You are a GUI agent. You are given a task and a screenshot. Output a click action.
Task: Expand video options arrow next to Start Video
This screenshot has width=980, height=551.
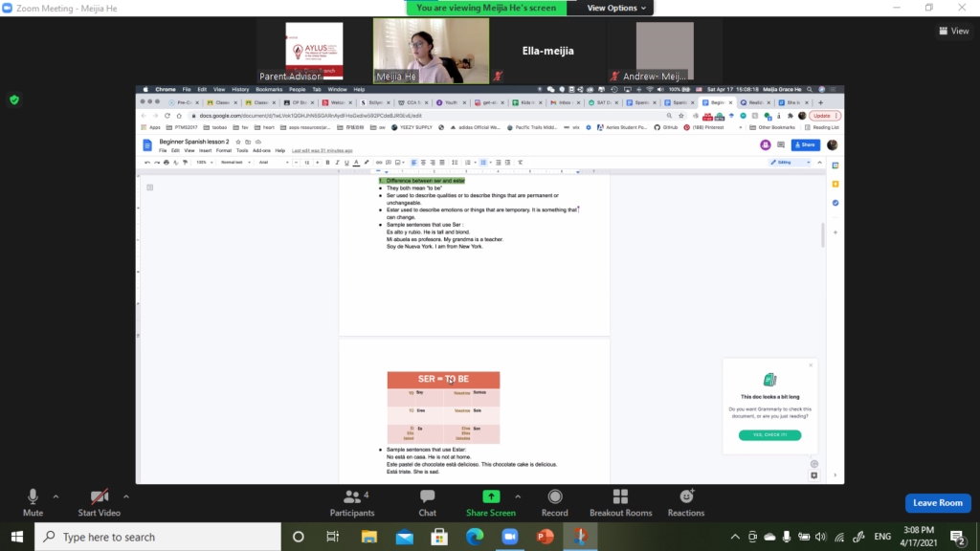click(x=126, y=496)
